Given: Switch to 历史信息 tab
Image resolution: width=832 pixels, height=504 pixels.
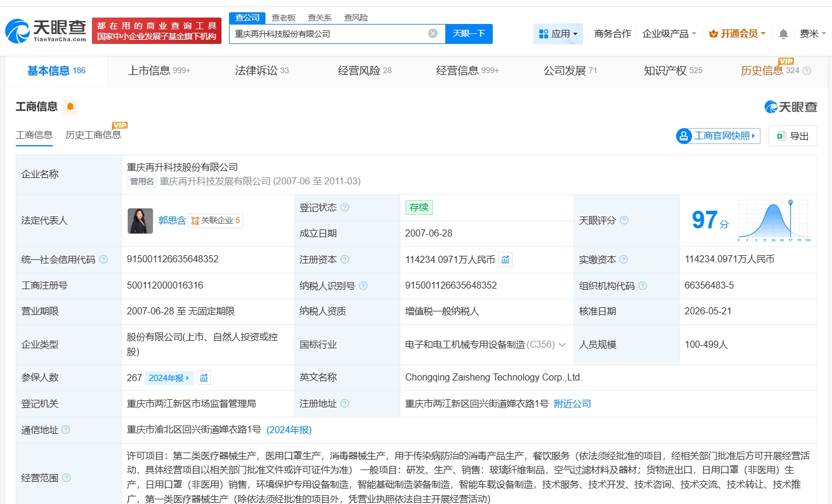Looking at the screenshot, I should click(x=770, y=71).
